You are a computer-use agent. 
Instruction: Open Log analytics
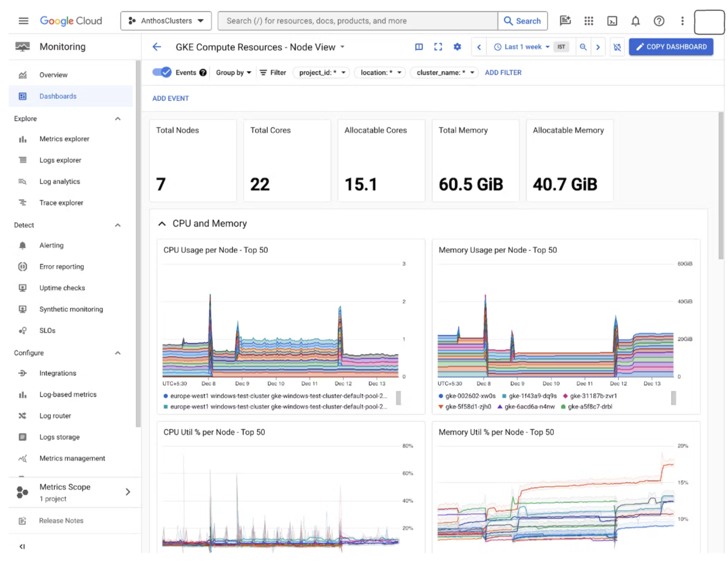[x=59, y=182]
